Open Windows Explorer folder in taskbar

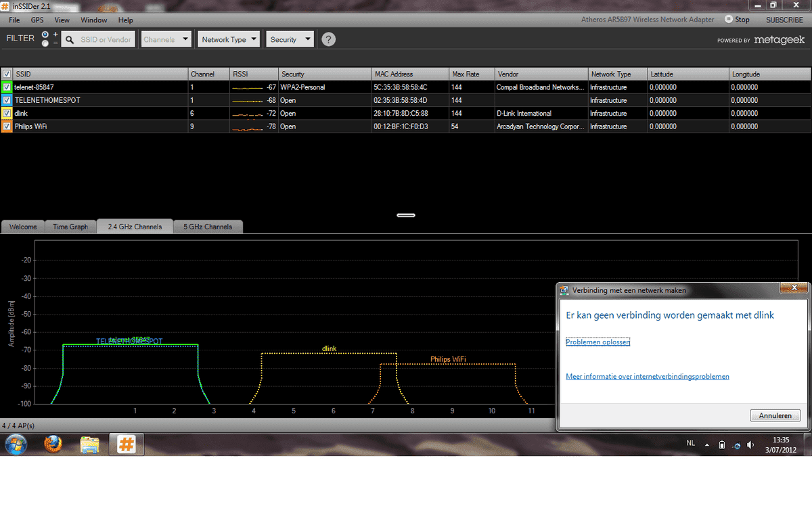pos(89,444)
